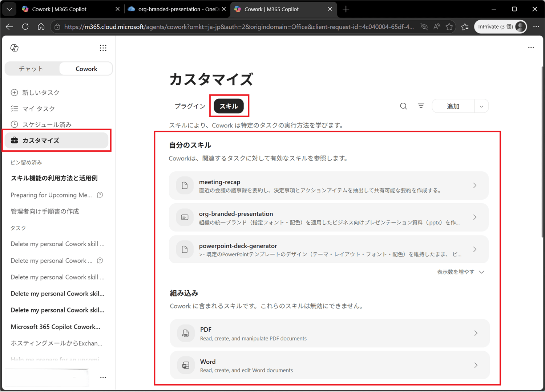
Task: Click the read aloud icon in address bar
Action: click(x=437, y=26)
